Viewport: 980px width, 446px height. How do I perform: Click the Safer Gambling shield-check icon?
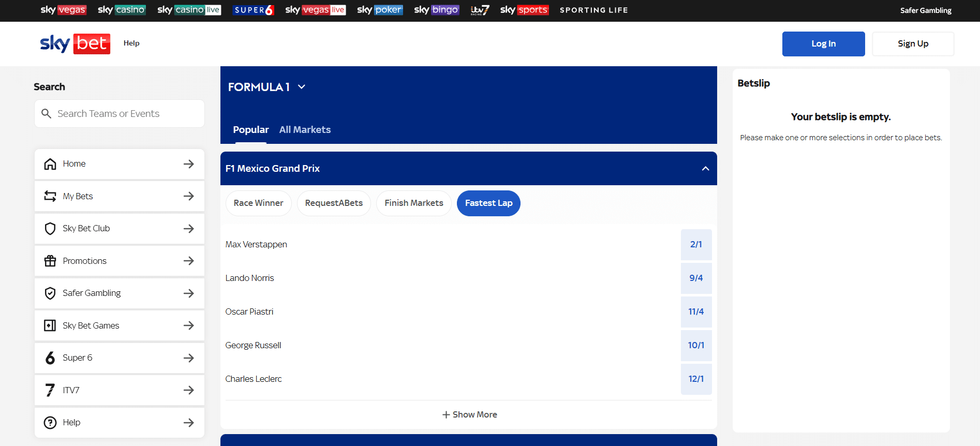click(x=50, y=293)
